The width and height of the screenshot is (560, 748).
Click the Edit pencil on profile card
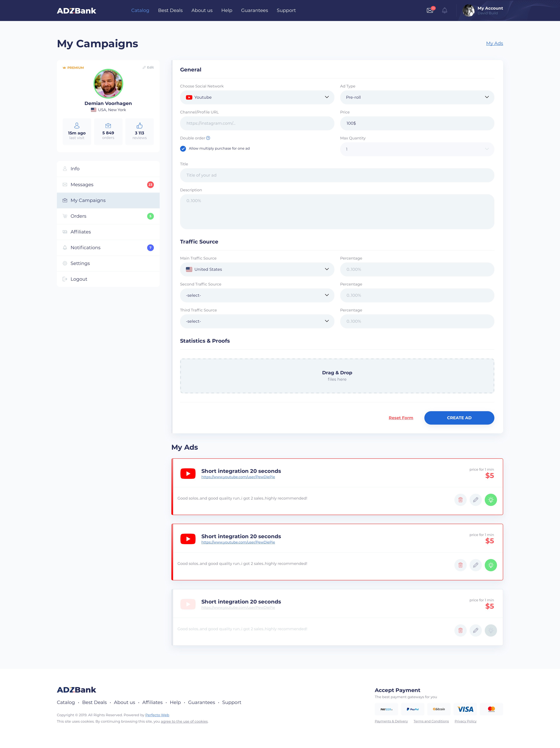click(148, 67)
